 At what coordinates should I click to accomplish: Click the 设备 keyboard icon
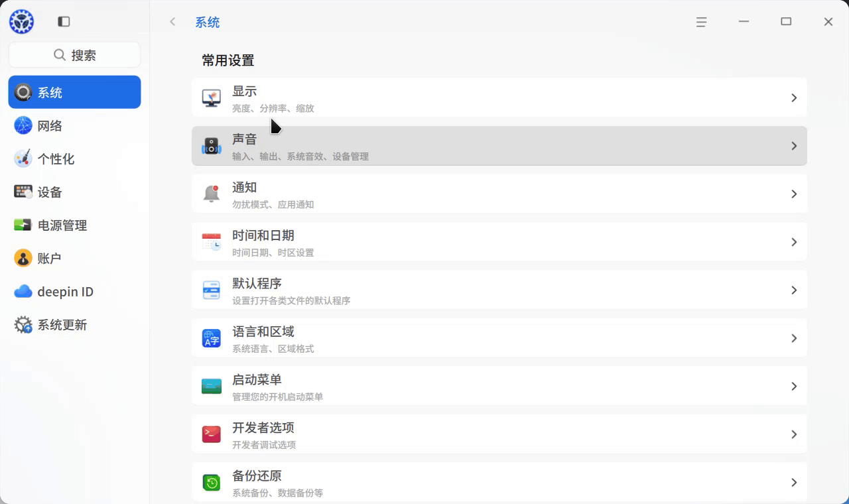coord(23,192)
